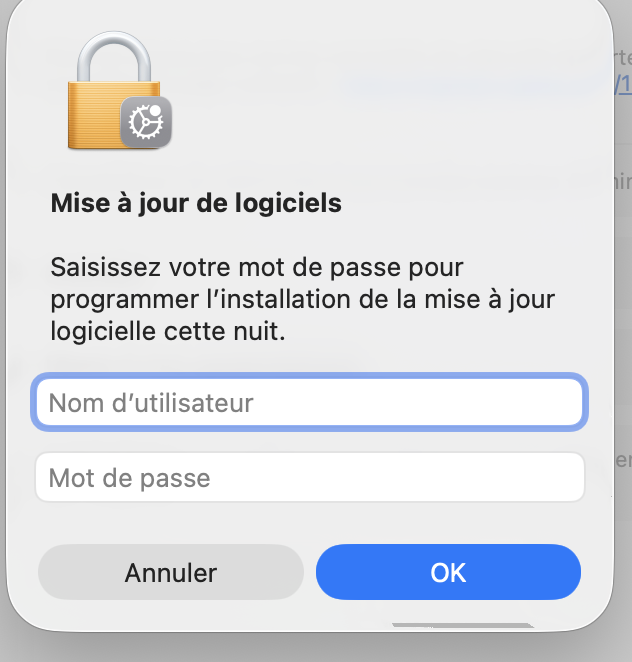Click the Mise à jour de logiciels title
The image size is (632, 662).
pyautogui.click(x=196, y=204)
